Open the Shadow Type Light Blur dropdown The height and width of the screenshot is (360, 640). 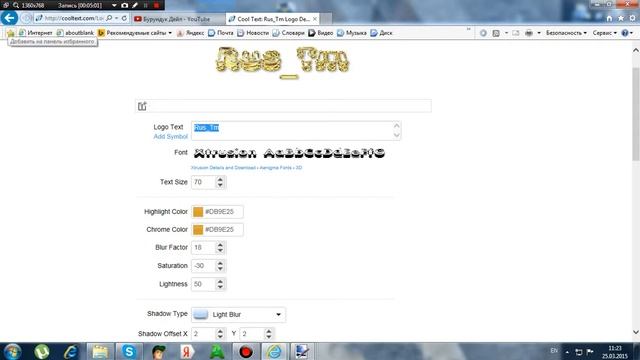pos(238,314)
